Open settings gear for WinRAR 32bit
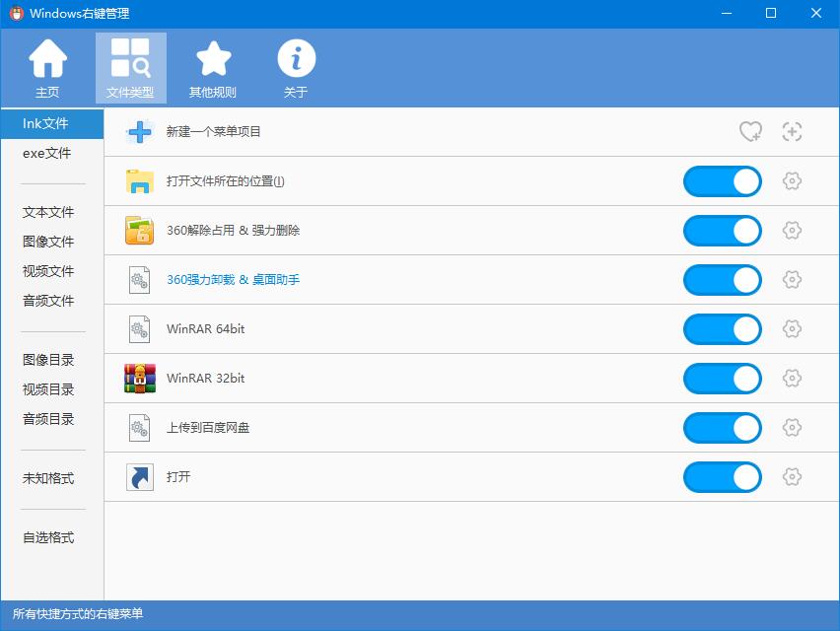The image size is (840, 631). point(792,379)
